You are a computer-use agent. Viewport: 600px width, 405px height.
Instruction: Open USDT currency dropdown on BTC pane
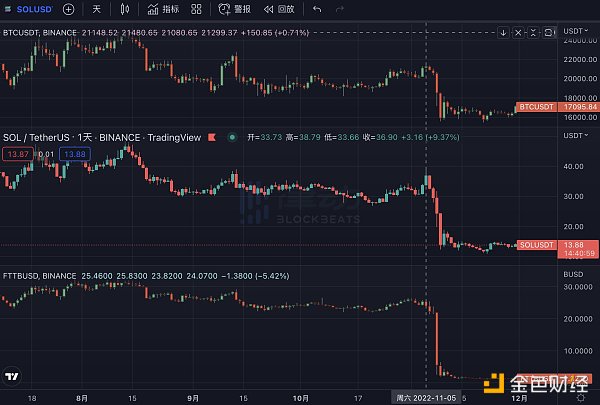pos(577,32)
